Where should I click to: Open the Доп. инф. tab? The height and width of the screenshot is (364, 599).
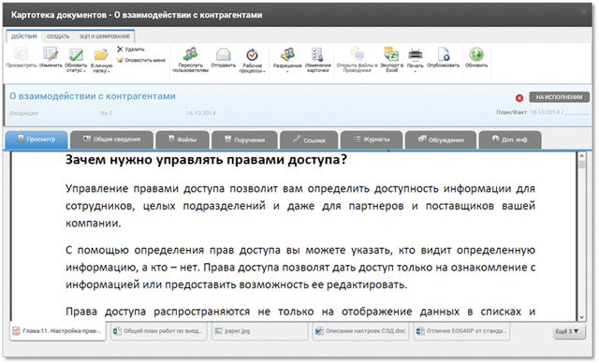coord(510,139)
